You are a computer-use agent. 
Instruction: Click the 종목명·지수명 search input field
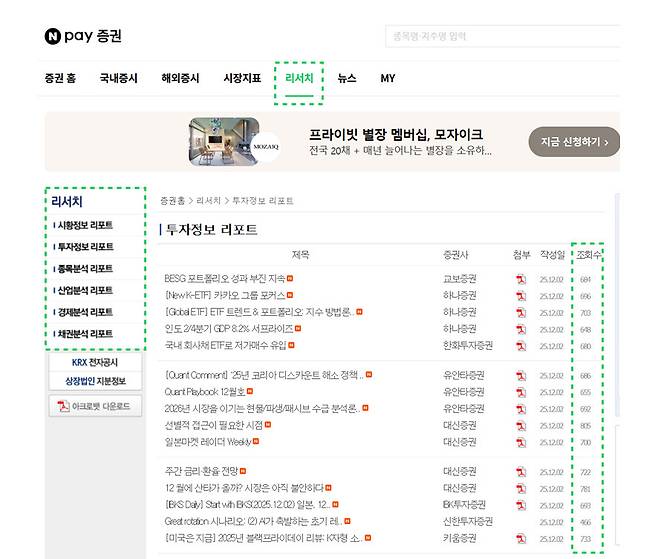[500, 37]
